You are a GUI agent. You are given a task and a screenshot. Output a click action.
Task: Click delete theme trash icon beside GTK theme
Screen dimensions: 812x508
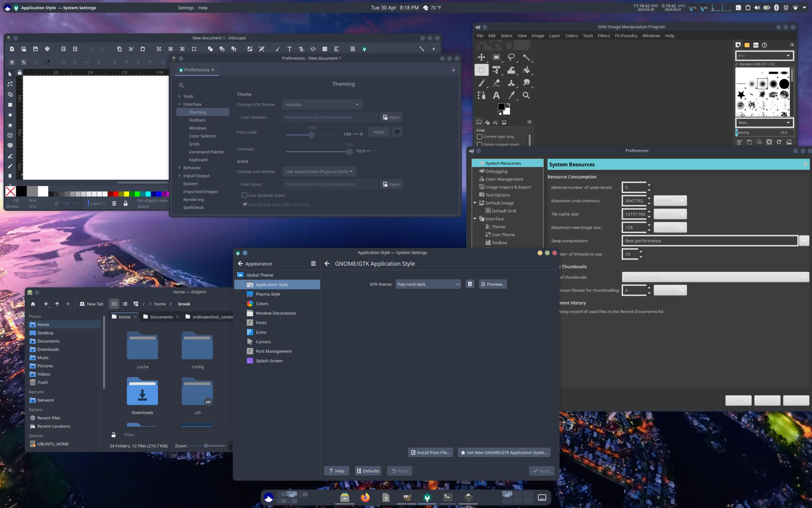tap(470, 284)
